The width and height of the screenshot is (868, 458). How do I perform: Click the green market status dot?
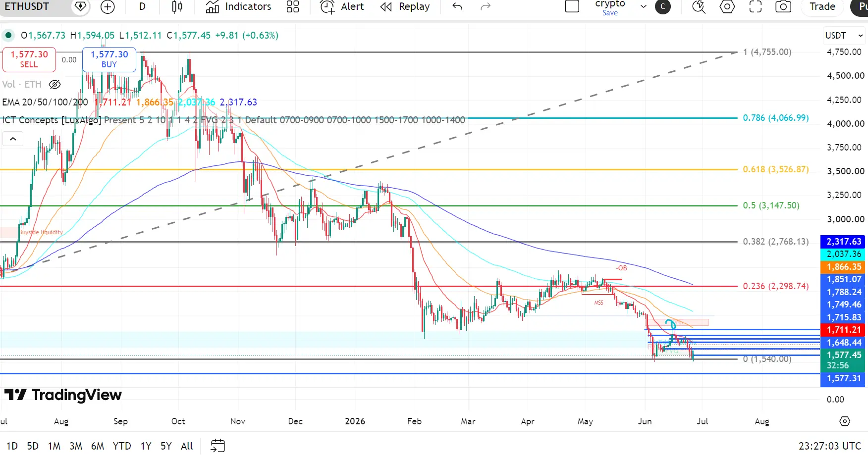pyautogui.click(x=8, y=35)
